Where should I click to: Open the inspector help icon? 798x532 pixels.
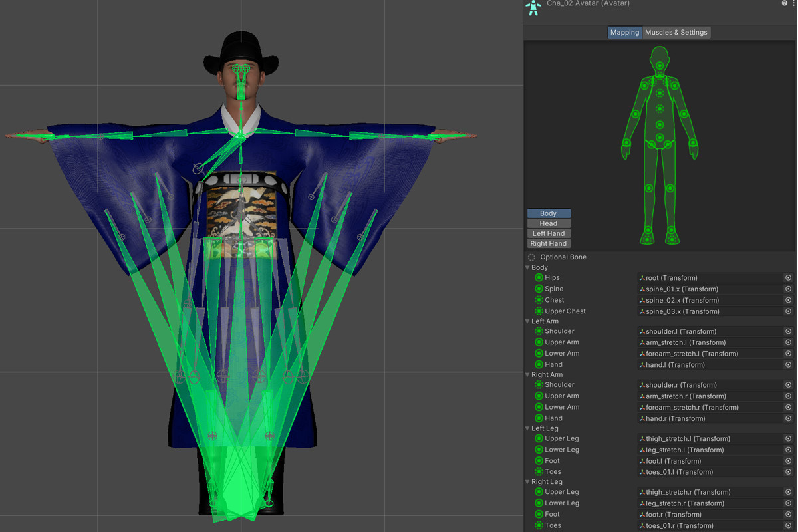785,3
